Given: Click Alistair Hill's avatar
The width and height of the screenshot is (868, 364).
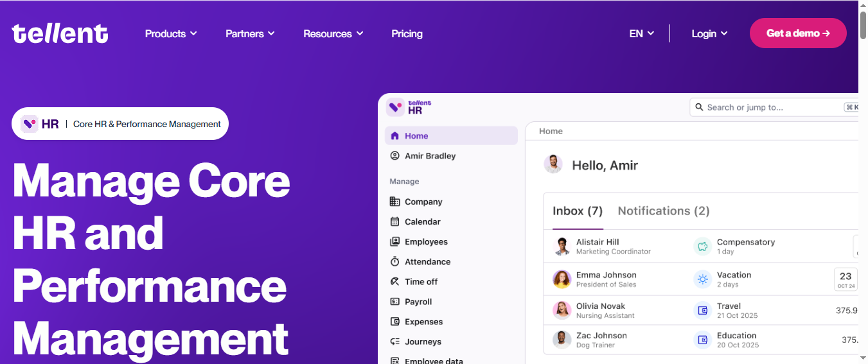Looking at the screenshot, I should click(562, 247).
